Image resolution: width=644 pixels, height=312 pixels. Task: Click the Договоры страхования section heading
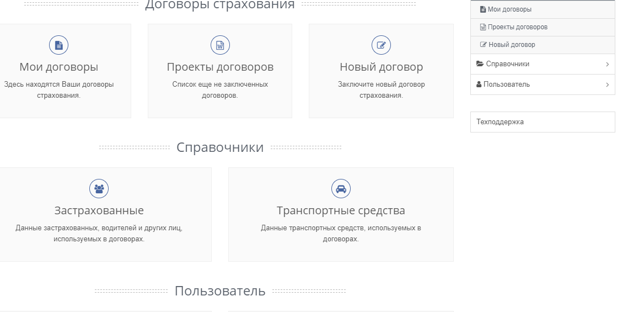tap(220, 4)
